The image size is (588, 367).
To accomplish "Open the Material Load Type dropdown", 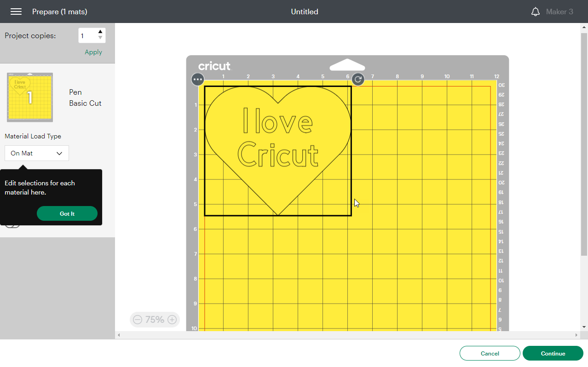I will click(x=36, y=153).
